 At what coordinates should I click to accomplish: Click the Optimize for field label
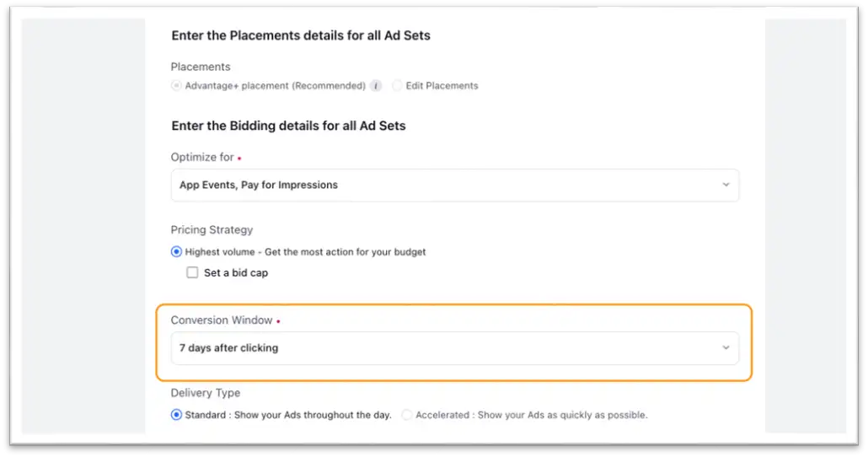[202, 158]
